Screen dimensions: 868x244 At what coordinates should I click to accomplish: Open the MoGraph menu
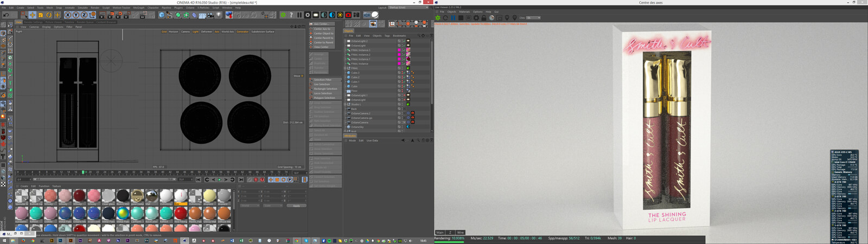(x=139, y=8)
